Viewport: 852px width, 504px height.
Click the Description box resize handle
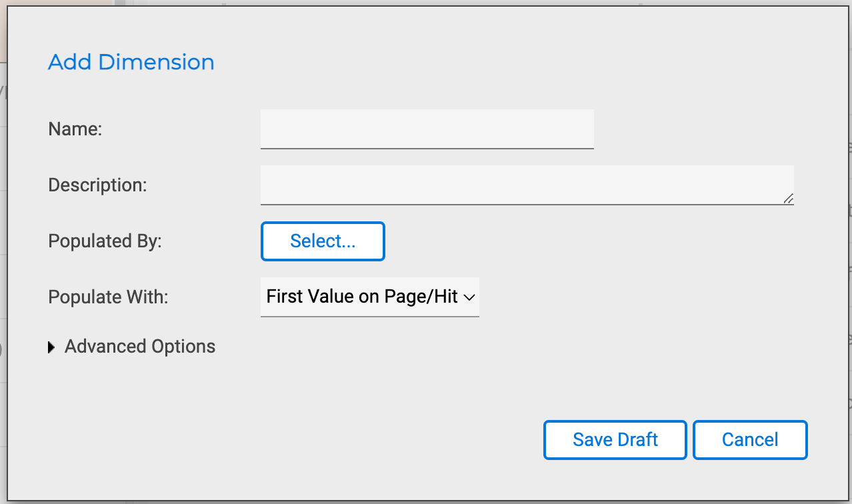coord(789,199)
